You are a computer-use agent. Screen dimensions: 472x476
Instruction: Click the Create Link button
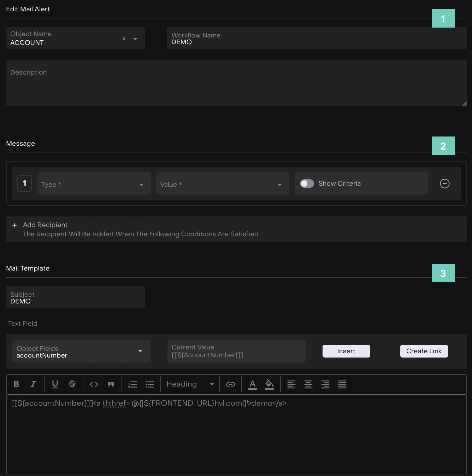coord(424,351)
